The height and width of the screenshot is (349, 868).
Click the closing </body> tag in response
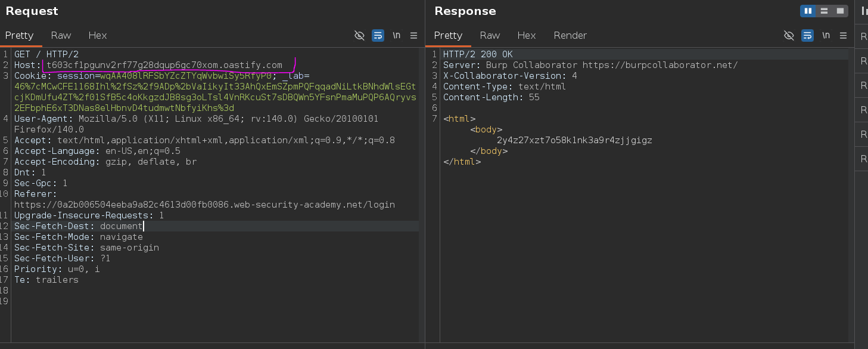coord(489,151)
